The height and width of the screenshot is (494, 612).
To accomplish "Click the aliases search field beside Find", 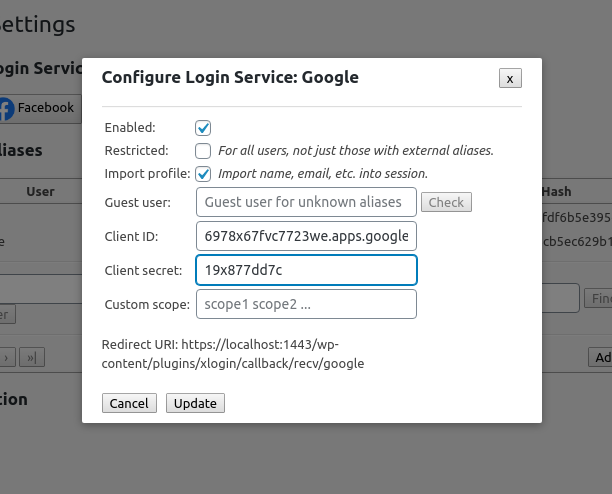I will coord(561,298).
